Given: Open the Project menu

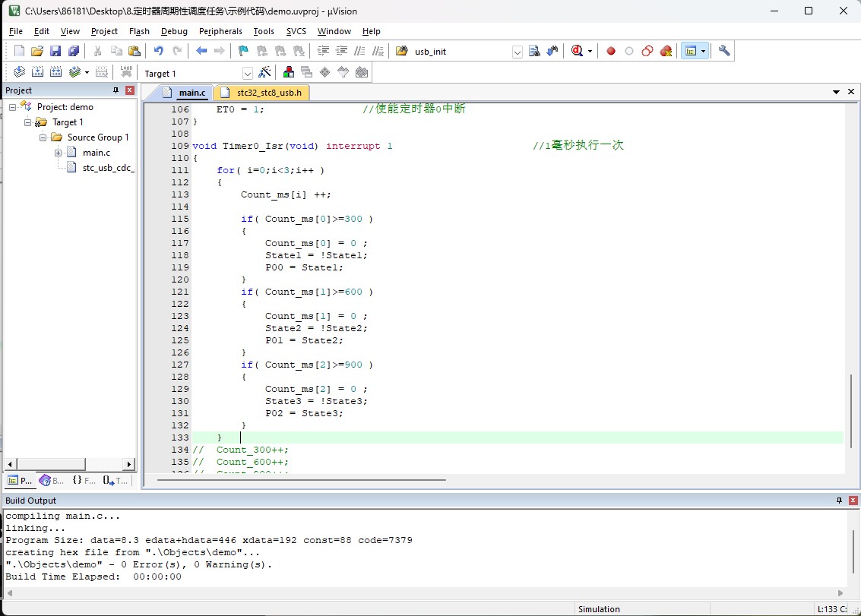Looking at the screenshot, I should (x=104, y=31).
